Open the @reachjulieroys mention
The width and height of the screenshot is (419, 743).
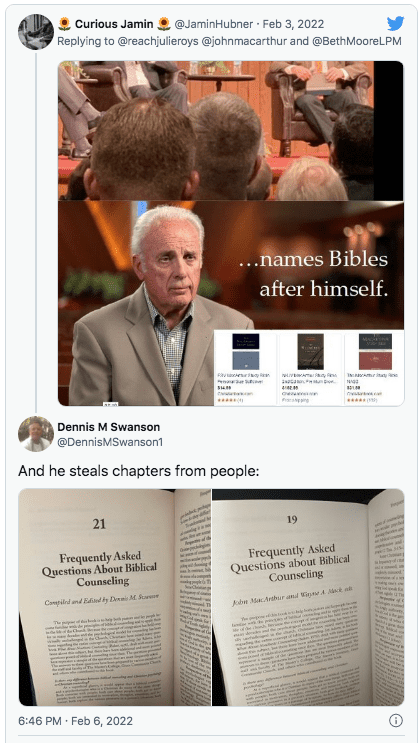coord(157,41)
